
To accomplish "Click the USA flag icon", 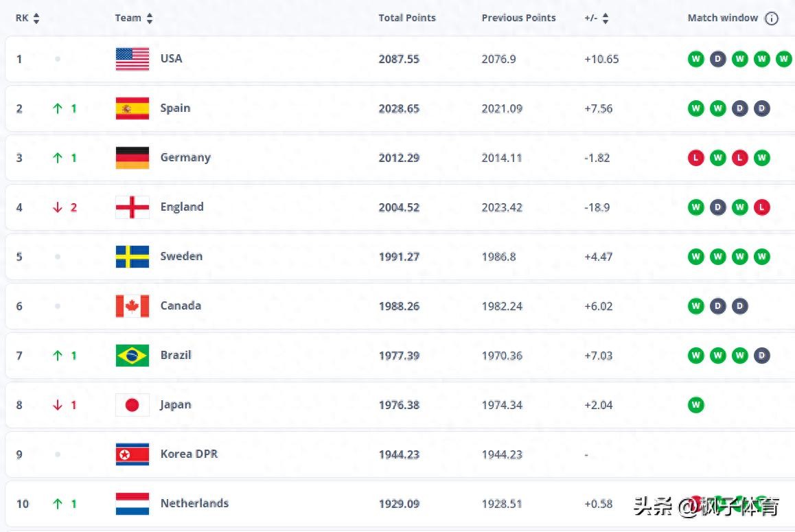I will 132,59.
